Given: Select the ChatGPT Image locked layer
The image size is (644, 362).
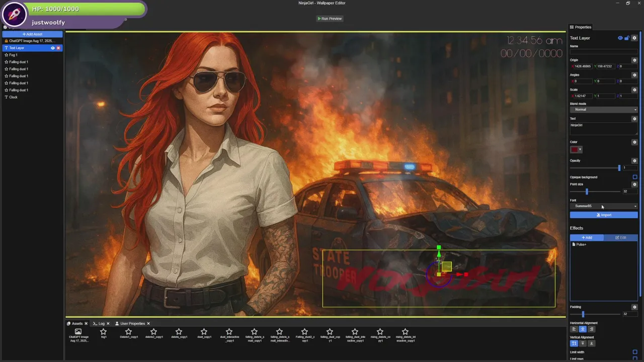Looking at the screenshot, I should [33, 41].
